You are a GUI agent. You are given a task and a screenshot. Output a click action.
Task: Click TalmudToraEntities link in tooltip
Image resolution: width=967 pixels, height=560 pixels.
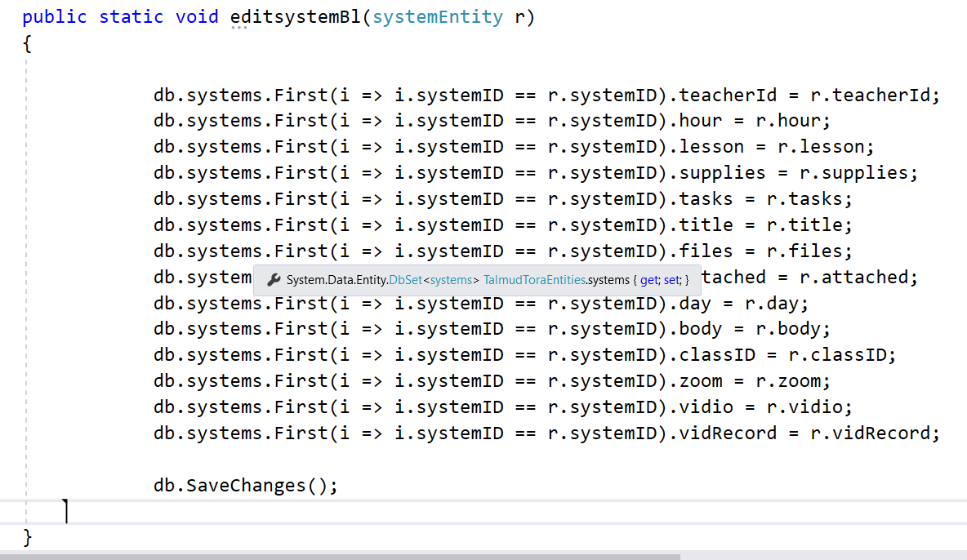tap(534, 280)
